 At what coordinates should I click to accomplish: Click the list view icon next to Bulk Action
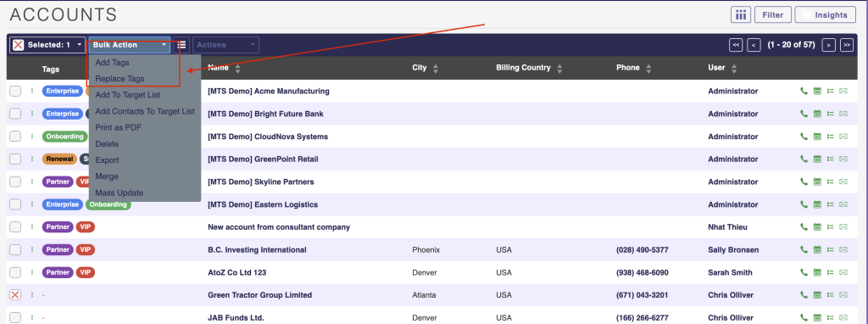pos(181,45)
